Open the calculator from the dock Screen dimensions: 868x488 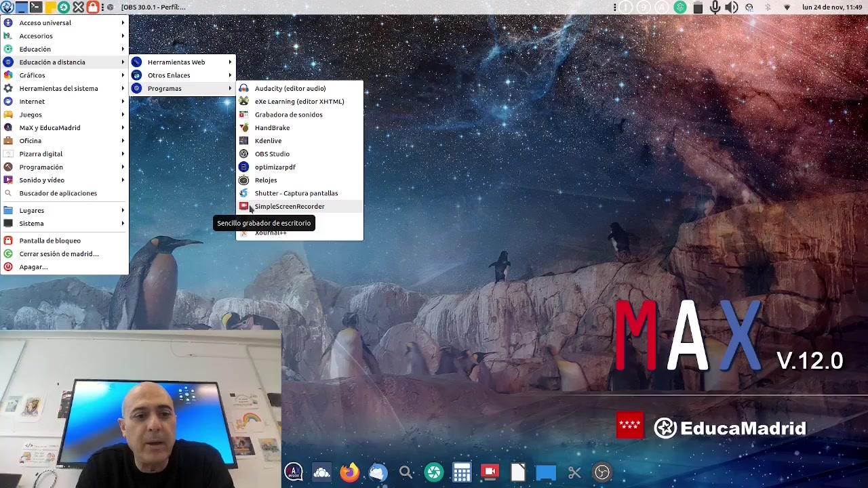point(462,472)
